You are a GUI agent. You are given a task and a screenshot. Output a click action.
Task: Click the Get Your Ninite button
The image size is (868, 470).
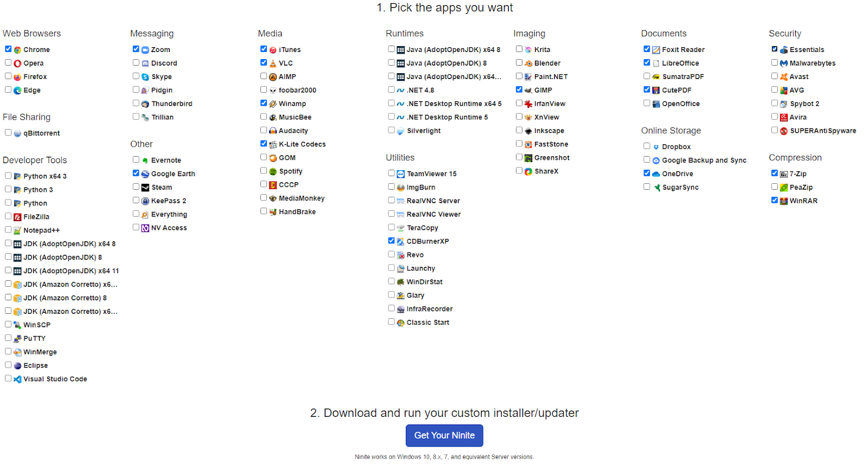[x=444, y=435]
